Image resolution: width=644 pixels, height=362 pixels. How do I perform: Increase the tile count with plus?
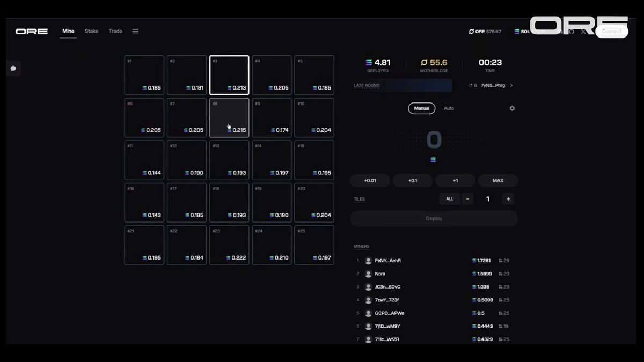pos(508,199)
